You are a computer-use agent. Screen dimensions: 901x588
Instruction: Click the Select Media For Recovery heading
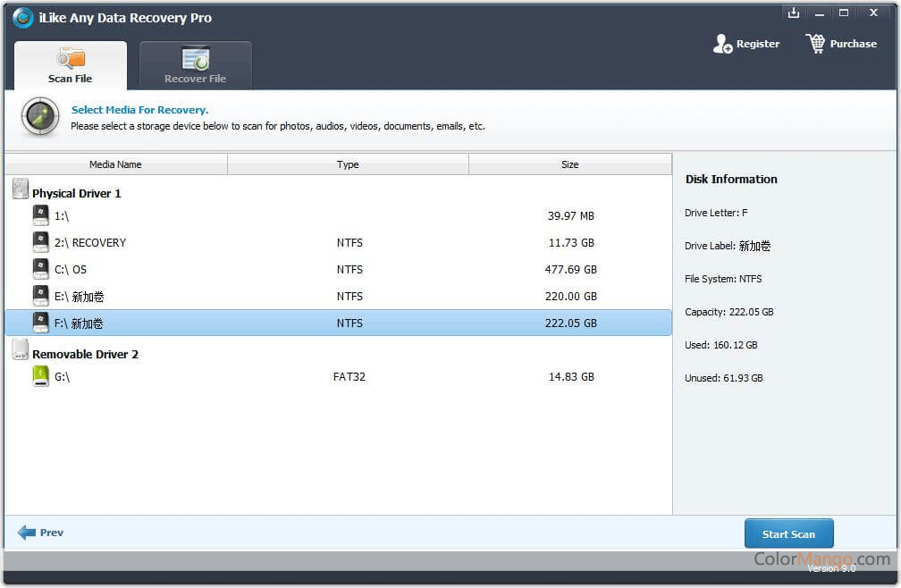click(x=139, y=110)
